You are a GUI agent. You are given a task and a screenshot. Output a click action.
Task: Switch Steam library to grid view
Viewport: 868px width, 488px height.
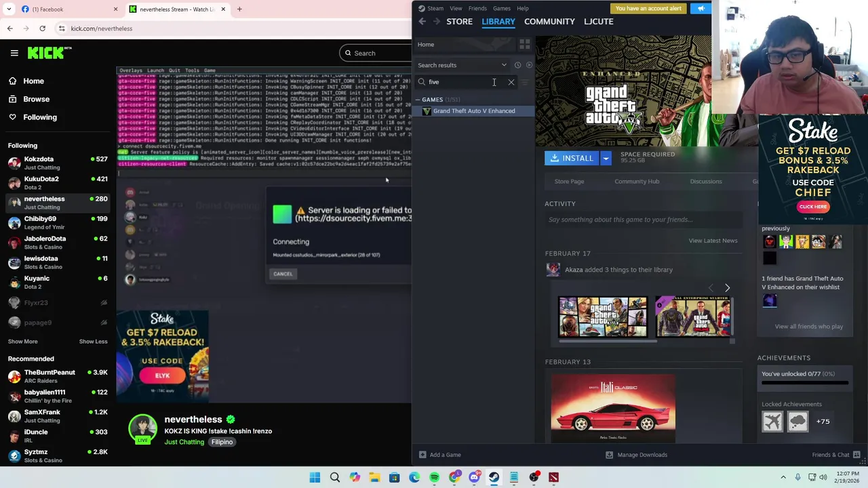[524, 45]
